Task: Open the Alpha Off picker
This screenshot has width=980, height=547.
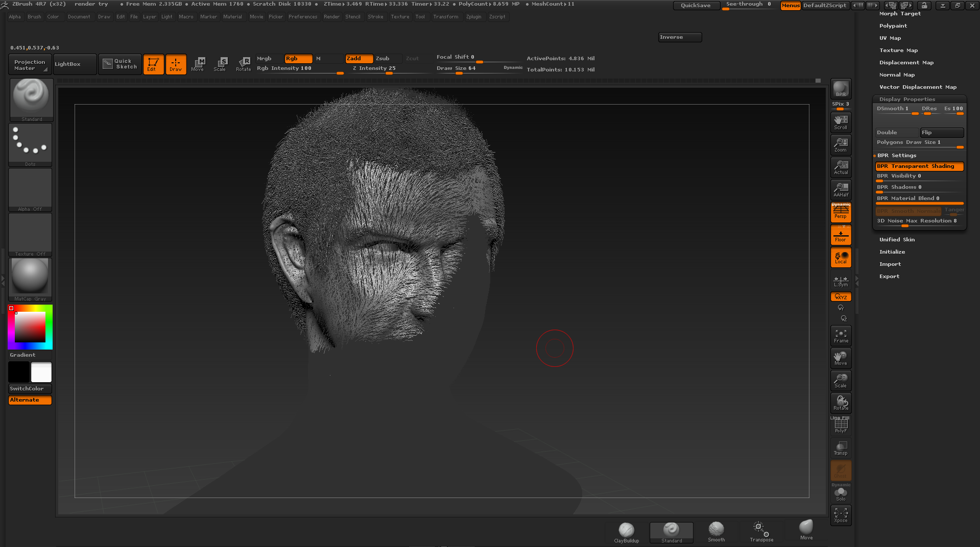Action: [x=30, y=190]
